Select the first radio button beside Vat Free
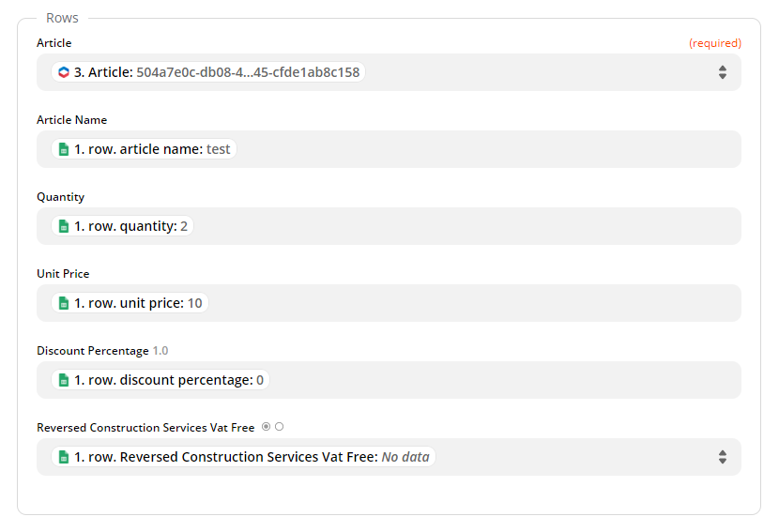 (x=267, y=427)
